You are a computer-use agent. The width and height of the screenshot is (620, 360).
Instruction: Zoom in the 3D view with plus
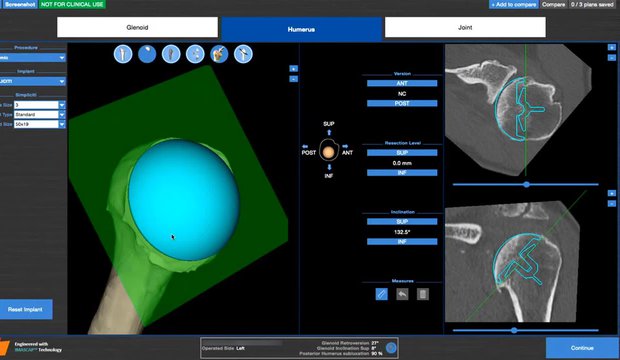293,68
